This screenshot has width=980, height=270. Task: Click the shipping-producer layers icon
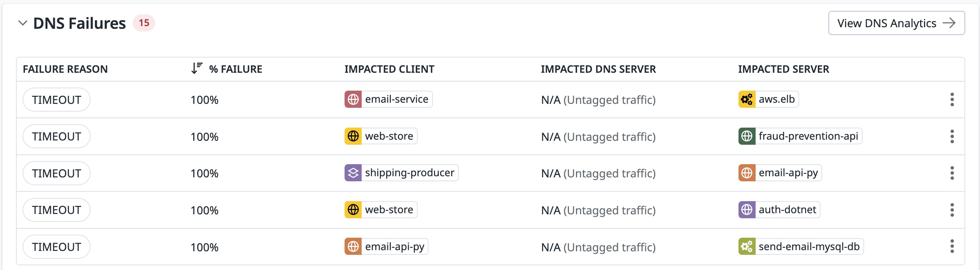pyautogui.click(x=353, y=173)
